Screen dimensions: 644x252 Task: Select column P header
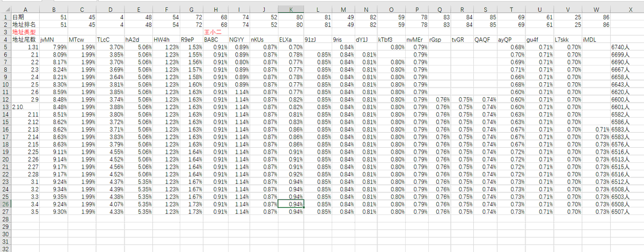[x=417, y=10]
